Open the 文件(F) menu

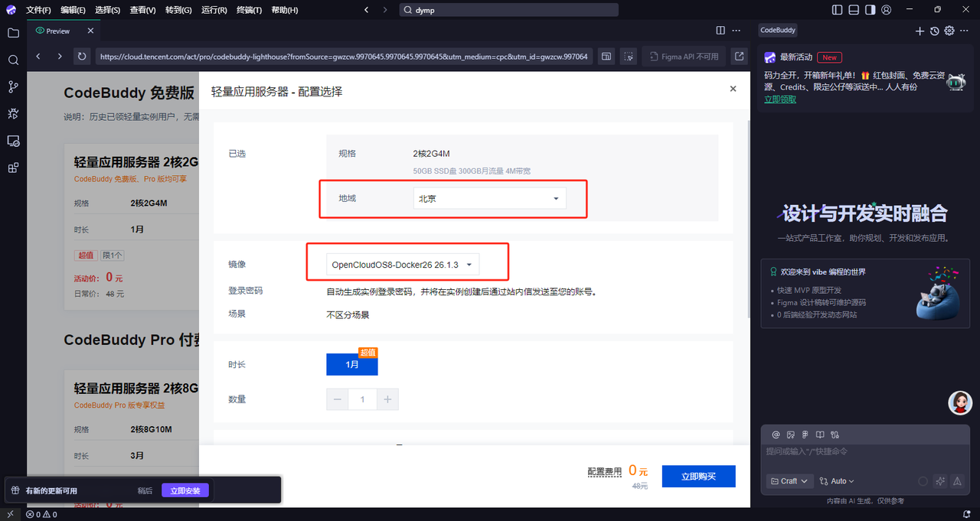click(x=38, y=10)
